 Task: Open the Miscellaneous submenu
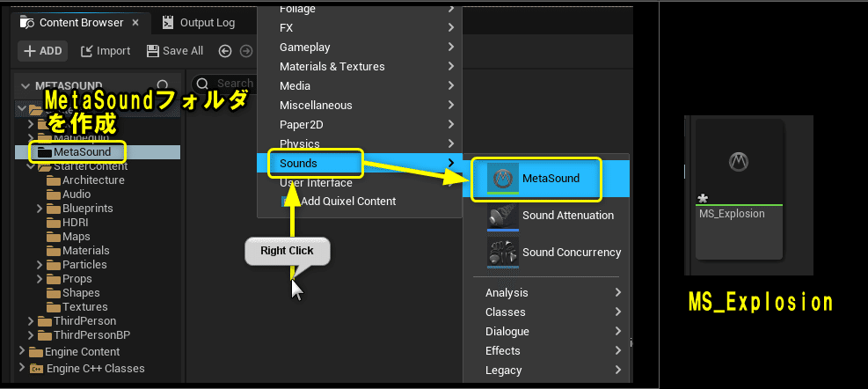[x=360, y=106]
